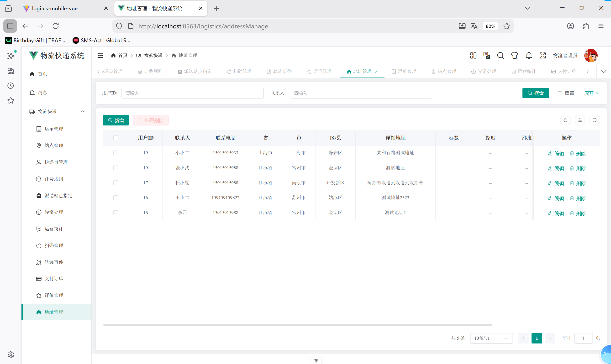This screenshot has width=611, height=364.
Task: Open the 10条/页 page size dropdown
Action: 491,338
